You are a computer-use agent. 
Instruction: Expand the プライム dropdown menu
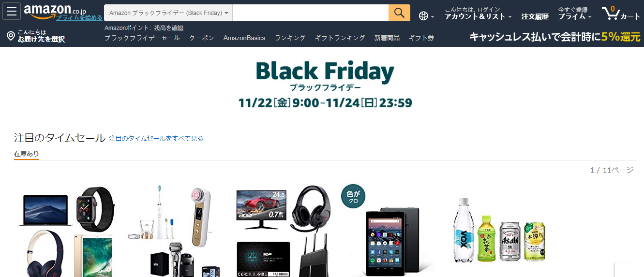[575, 16]
